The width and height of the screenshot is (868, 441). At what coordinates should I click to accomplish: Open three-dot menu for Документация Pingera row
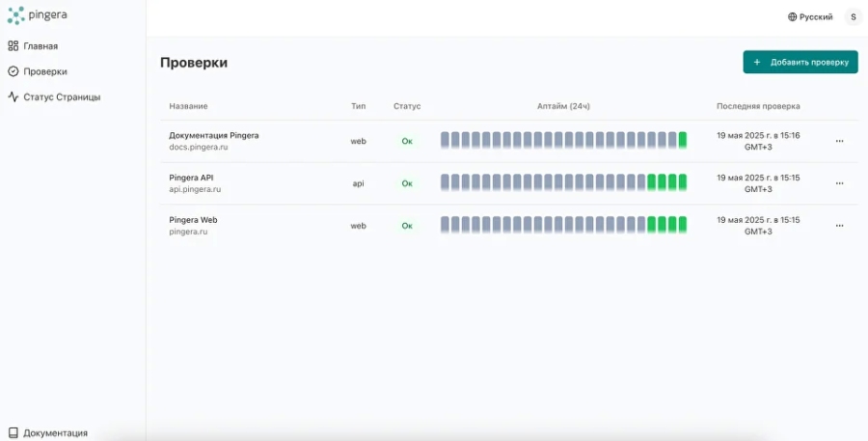[x=839, y=141]
